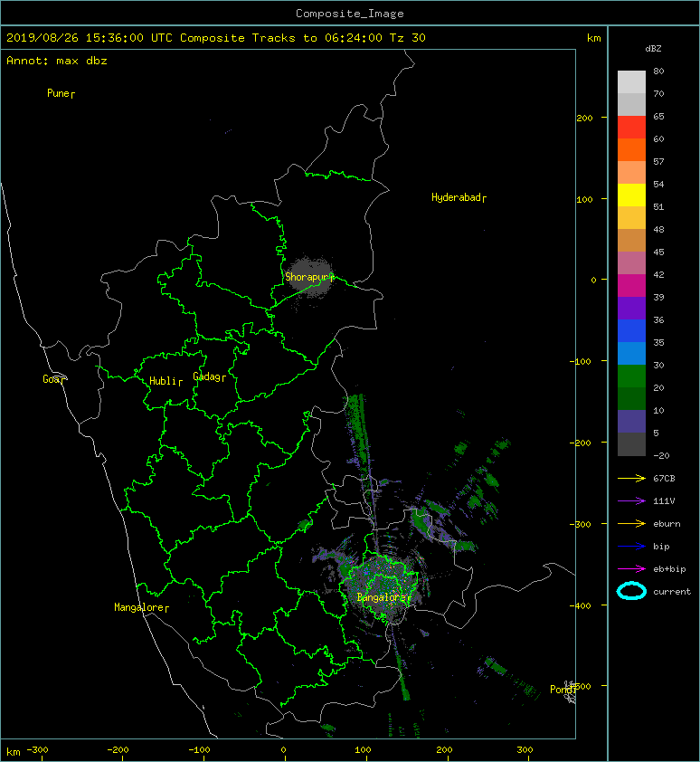Click the purple 111V arrow in legend
This screenshot has width=700, height=762.
point(631,501)
